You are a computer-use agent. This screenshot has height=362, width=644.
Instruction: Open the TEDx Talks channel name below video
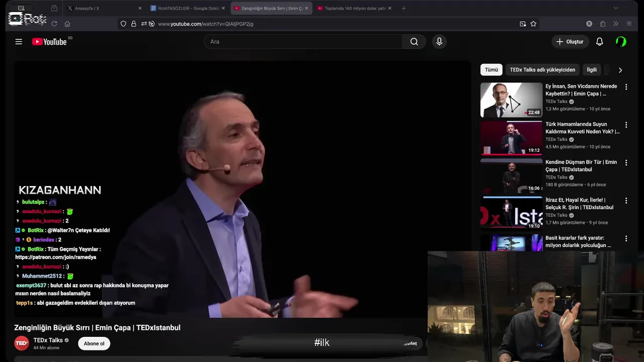point(48,340)
